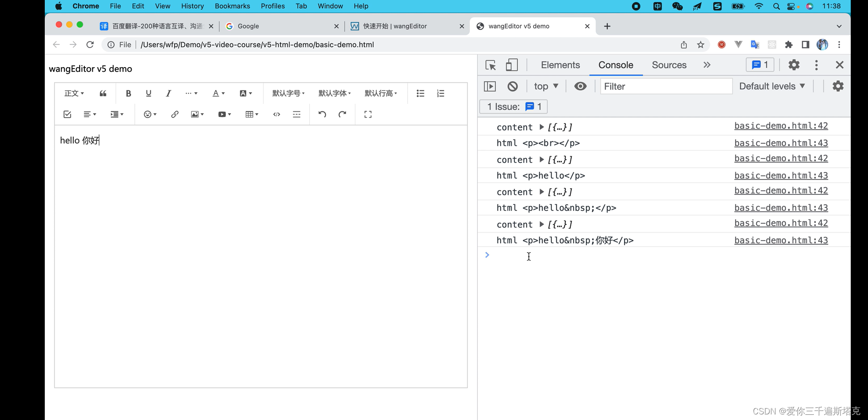Screen dimensions: 868x420
Task: Enter fullscreen mode with the expand icon
Action: [x=368, y=114]
